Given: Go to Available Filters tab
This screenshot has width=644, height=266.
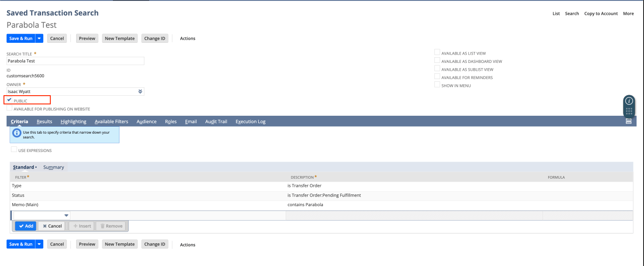Looking at the screenshot, I should (x=111, y=121).
